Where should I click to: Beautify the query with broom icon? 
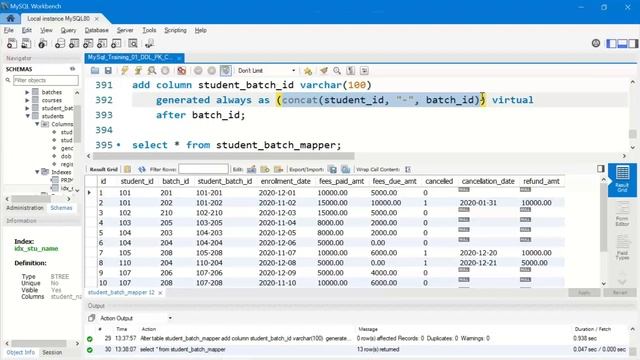click(324, 71)
